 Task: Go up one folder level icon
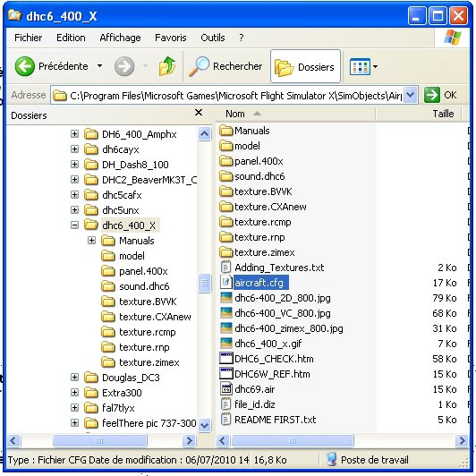[x=167, y=66]
